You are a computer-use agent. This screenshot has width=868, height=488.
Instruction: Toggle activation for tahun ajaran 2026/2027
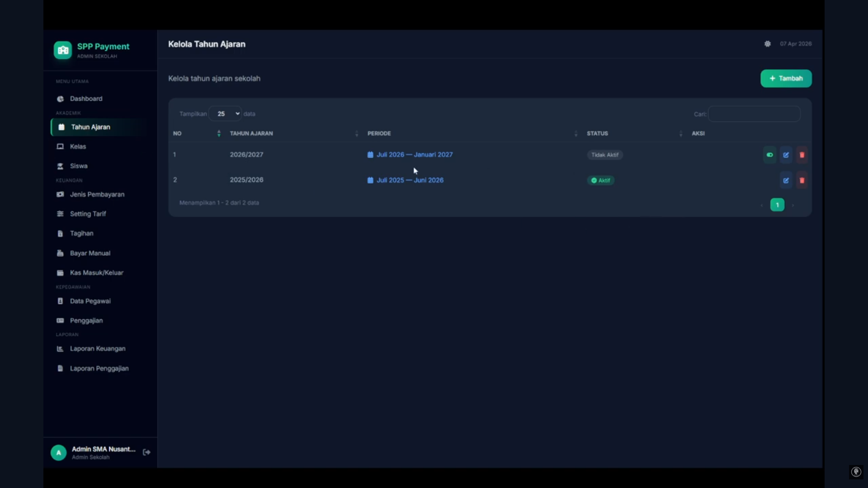(769, 155)
